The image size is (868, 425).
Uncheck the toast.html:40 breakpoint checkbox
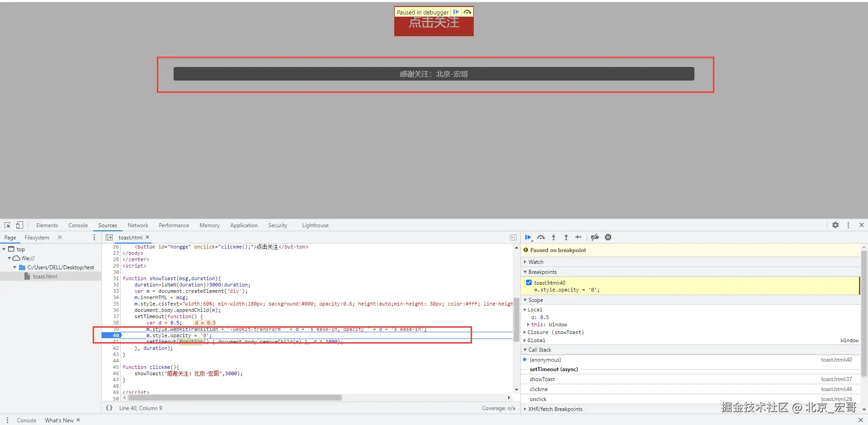(528, 282)
